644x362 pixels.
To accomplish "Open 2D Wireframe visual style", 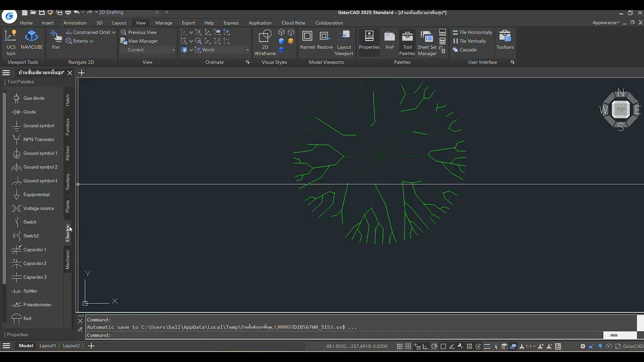I will 265,43.
